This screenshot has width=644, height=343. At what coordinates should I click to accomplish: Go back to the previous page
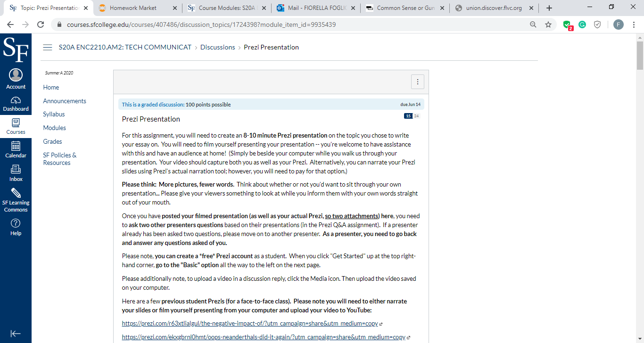click(x=10, y=24)
